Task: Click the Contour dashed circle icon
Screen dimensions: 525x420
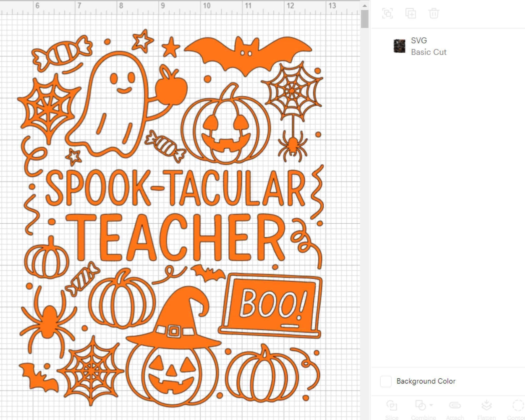Action: (518, 406)
